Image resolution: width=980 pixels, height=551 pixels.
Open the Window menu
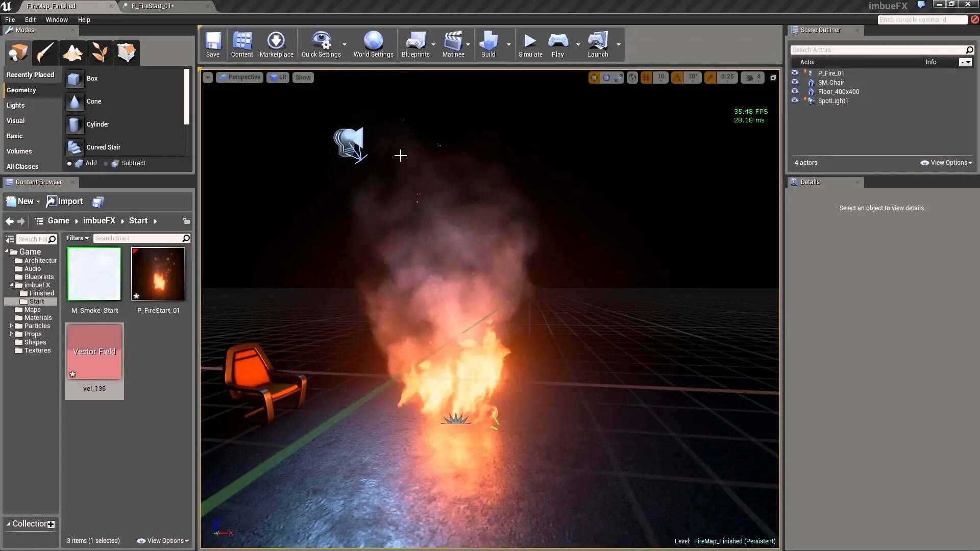pyautogui.click(x=56, y=20)
